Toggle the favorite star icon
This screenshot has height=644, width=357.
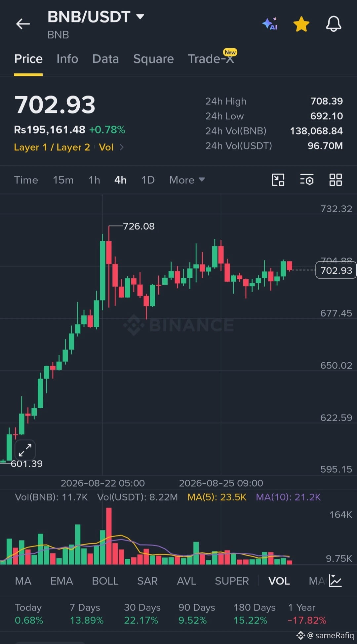pyautogui.click(x=301, y=24)
